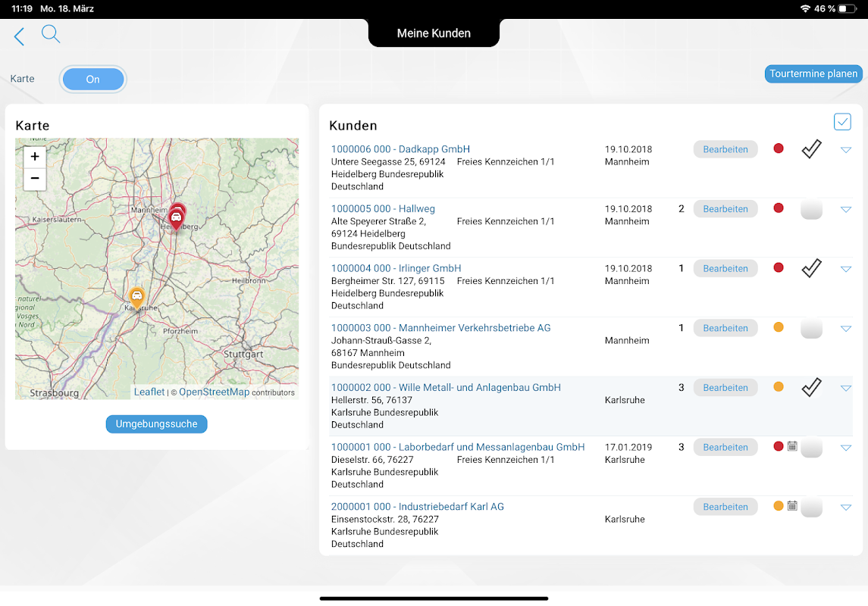Screen dimensions: 868x606
Task: Click Bearbeiten for Wille Metall- und Anlagenbau
Action: pyautogui.click(x=725, y=388)
